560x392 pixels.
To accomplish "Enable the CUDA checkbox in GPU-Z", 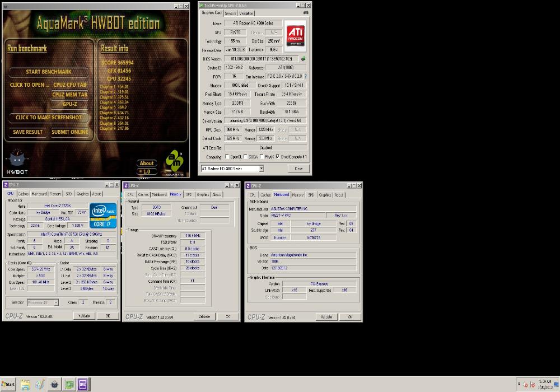I will [x=245, y=157].
